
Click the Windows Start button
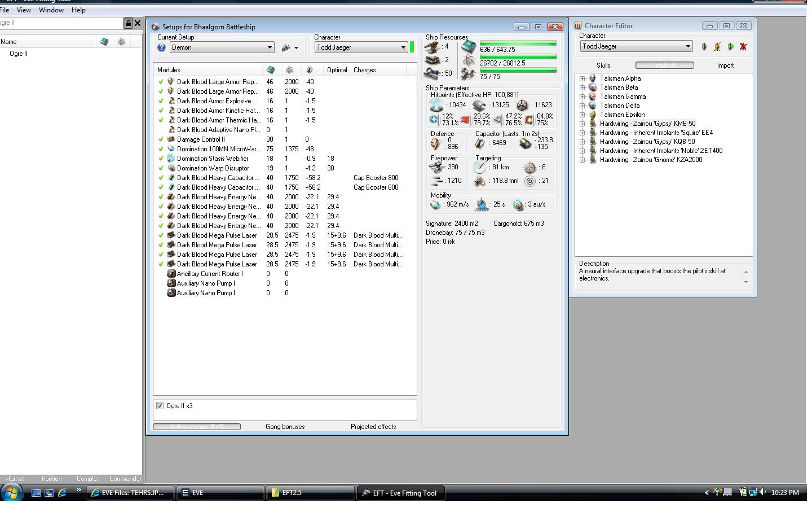click(x=11, y=493)
